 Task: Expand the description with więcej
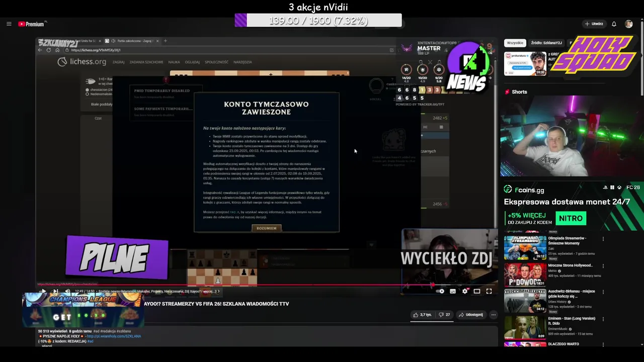pos(47,346)
